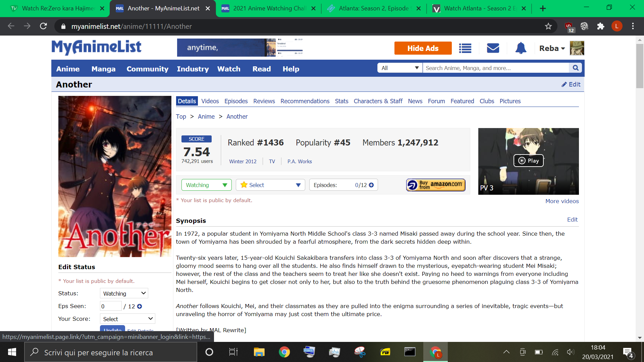Click the volume speaker tray icon
The width and height of the screenshot is (644, 362).
point(570,352)
